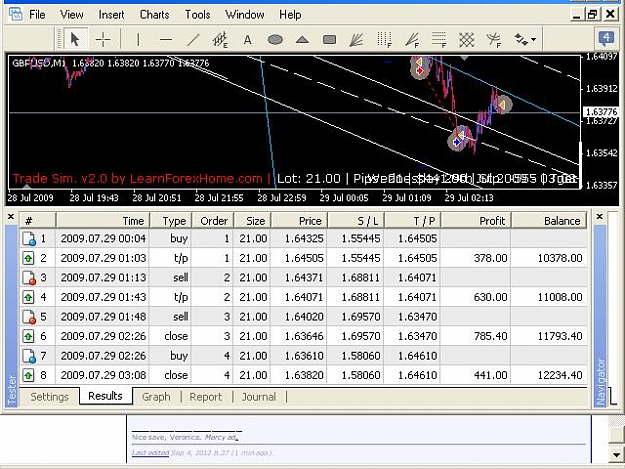Select profit value 785.40
This screenshot has height=469, width=625.
490,336
